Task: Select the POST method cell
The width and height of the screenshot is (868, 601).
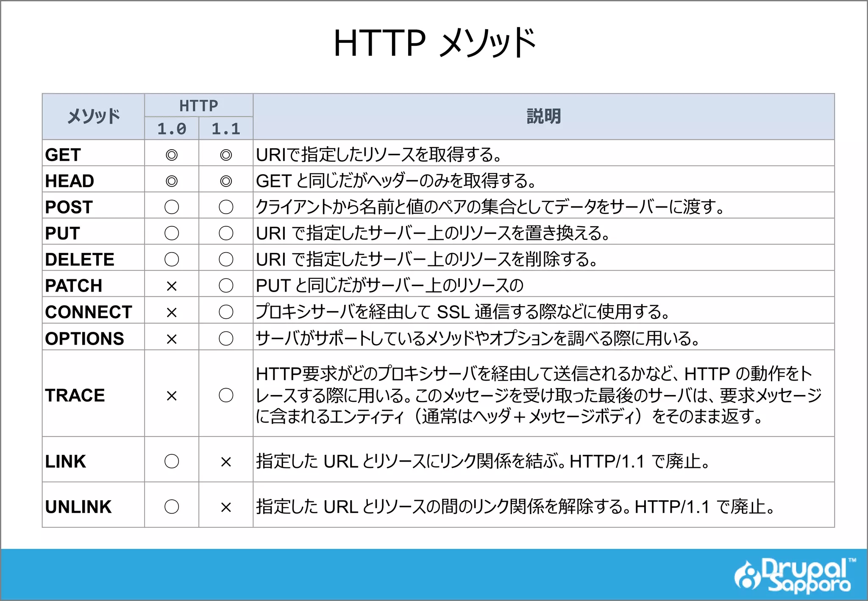Action: pyautogui.click(x=93, y=206)
